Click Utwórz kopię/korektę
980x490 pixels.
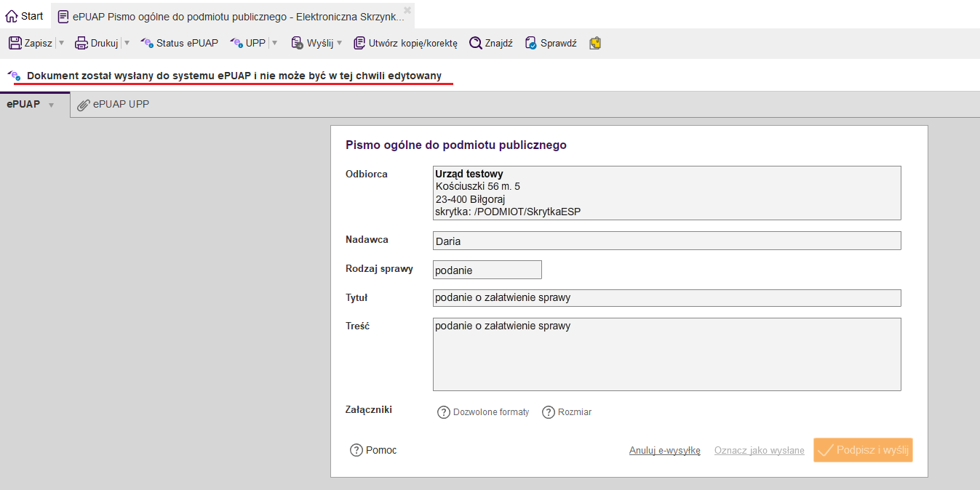coord(405,43)
